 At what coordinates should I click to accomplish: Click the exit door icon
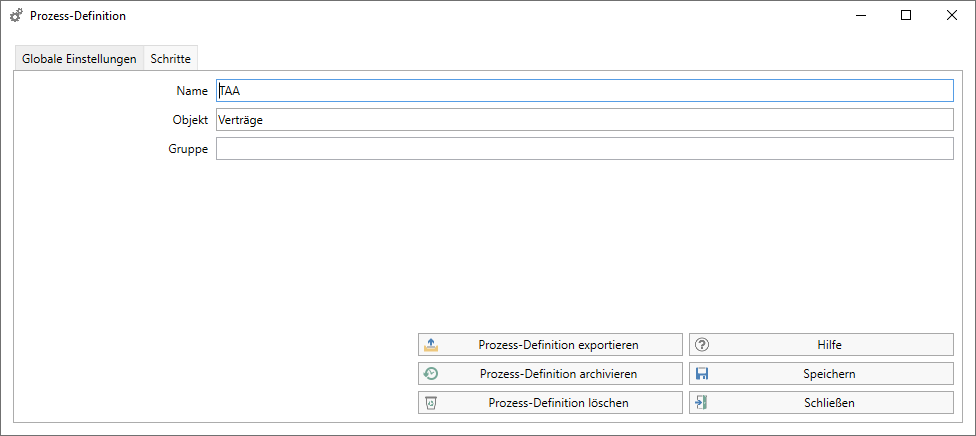pyautogui.click(x=702, y=403)
